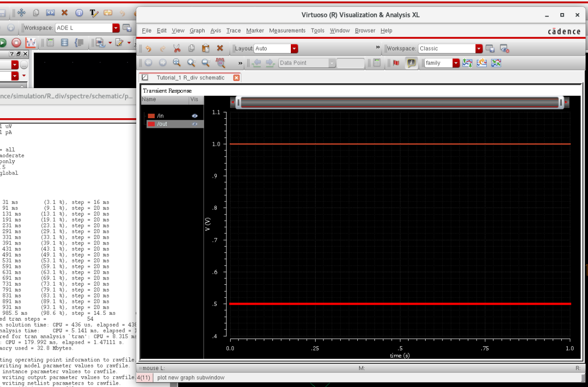Select the Tutorial_1 R_div schematic tab
The width and height of the screenshot is (588, 387).
[x=190, y=77]
